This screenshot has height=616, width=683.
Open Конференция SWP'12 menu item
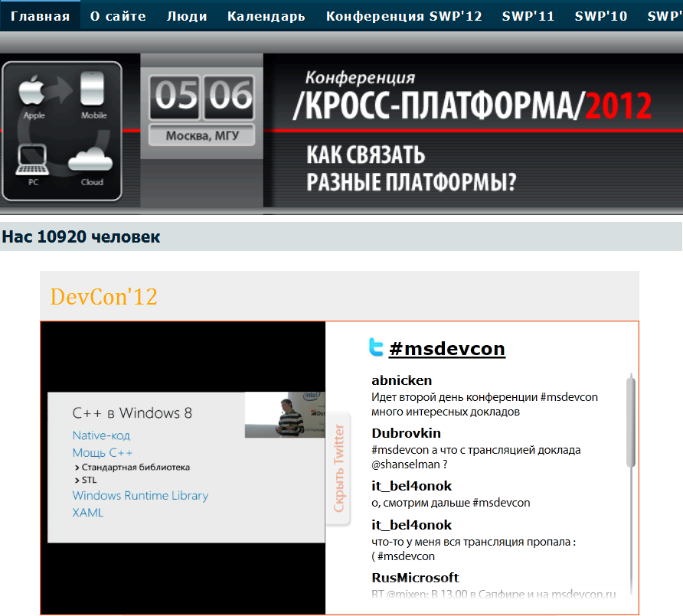(404, 16)
